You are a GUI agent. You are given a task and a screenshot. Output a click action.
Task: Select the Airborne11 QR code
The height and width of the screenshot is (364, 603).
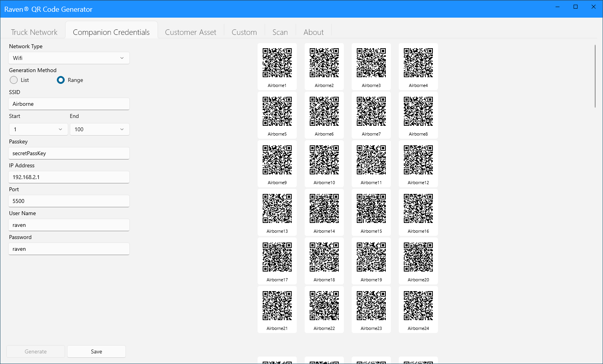click(x=371, y=164)
